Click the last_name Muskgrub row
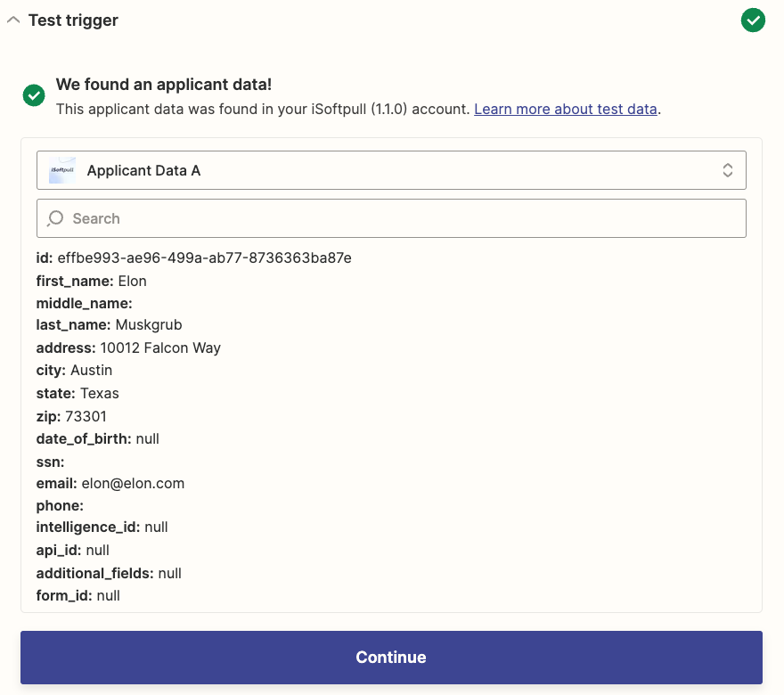Image resolution: width=784 pixels, height=695 pixels. (x=109, y=325)
